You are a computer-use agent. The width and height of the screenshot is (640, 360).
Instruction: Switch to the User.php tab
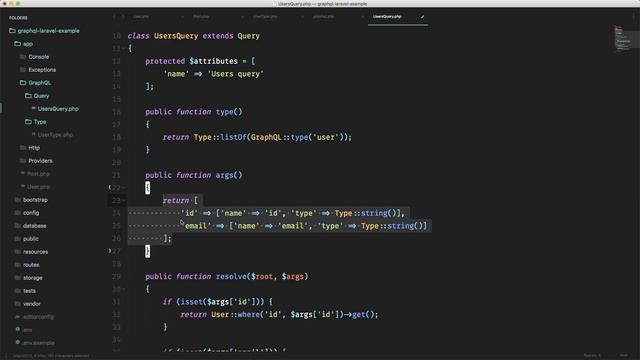[x=141, y=17]
